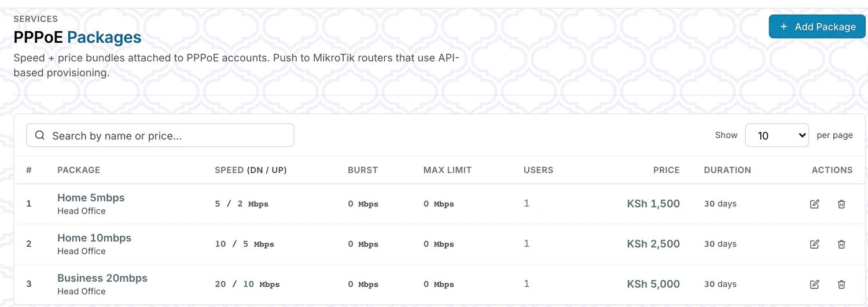Select the KSh 2,500 price cell
This screenshot has width=868, height=307.
point(653,244)
